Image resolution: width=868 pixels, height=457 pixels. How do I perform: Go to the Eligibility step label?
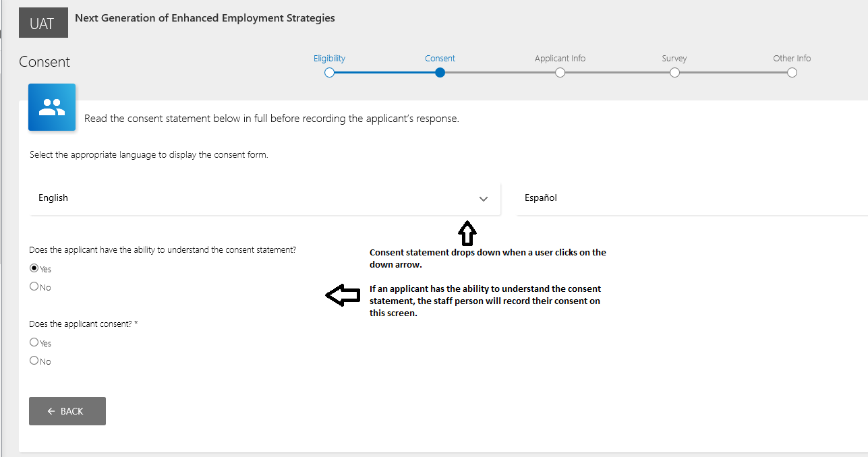click(x=329, y=59)
